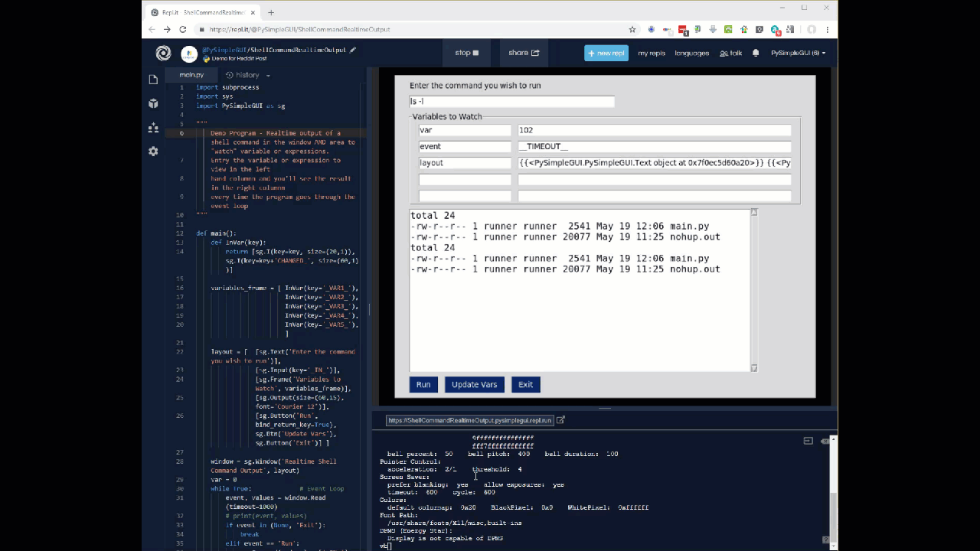The image size is (980, 551).
Task: Select the main.py editor tab
Action: tap(191, 75)
